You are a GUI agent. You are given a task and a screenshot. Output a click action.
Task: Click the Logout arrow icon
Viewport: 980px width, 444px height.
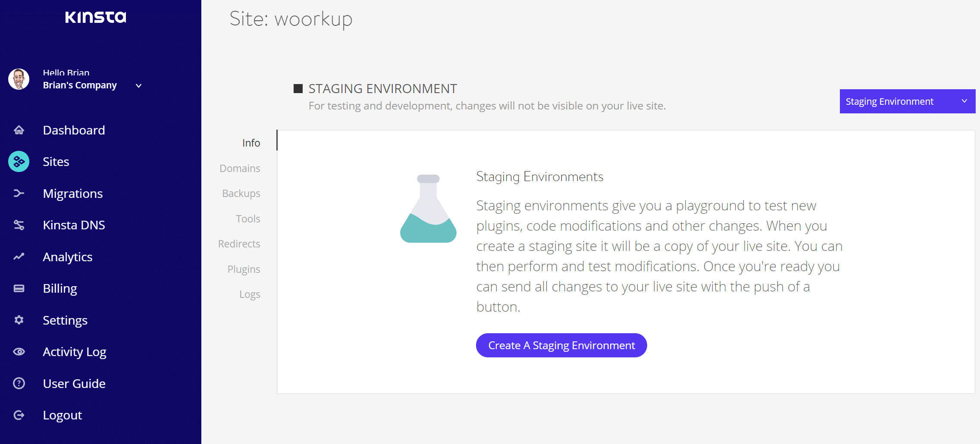(x=19, y=415)
